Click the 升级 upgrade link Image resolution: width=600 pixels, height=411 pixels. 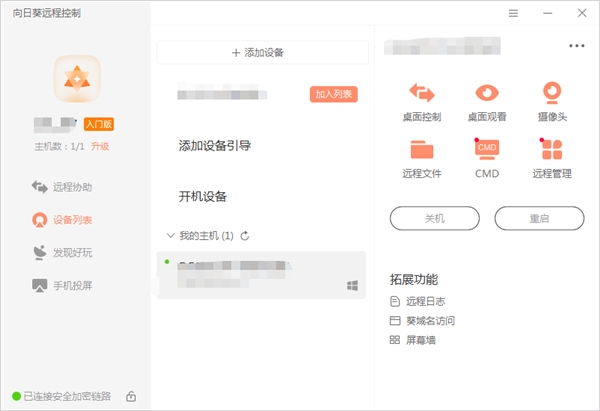tap(100, 146)
